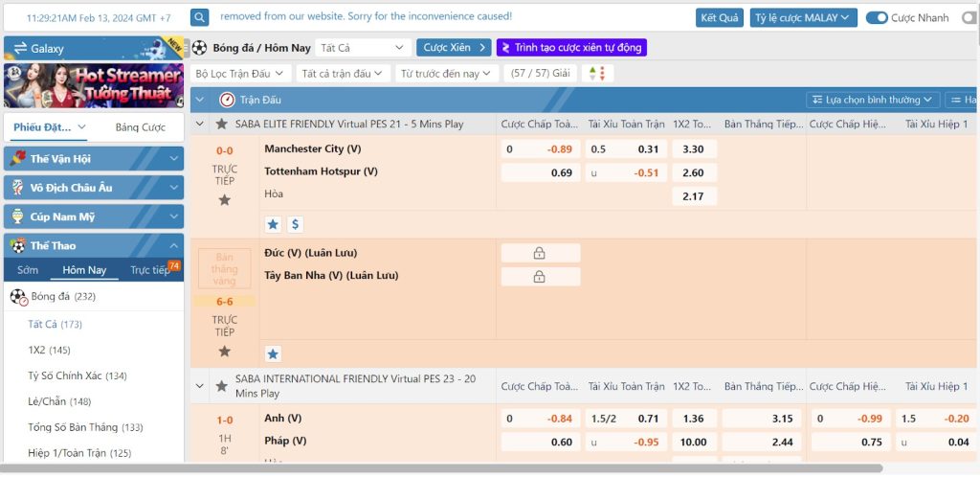Click the Cúp Nam Mỹ trophy icon
The image size is (980, 478).
click(x=18, y=216)
